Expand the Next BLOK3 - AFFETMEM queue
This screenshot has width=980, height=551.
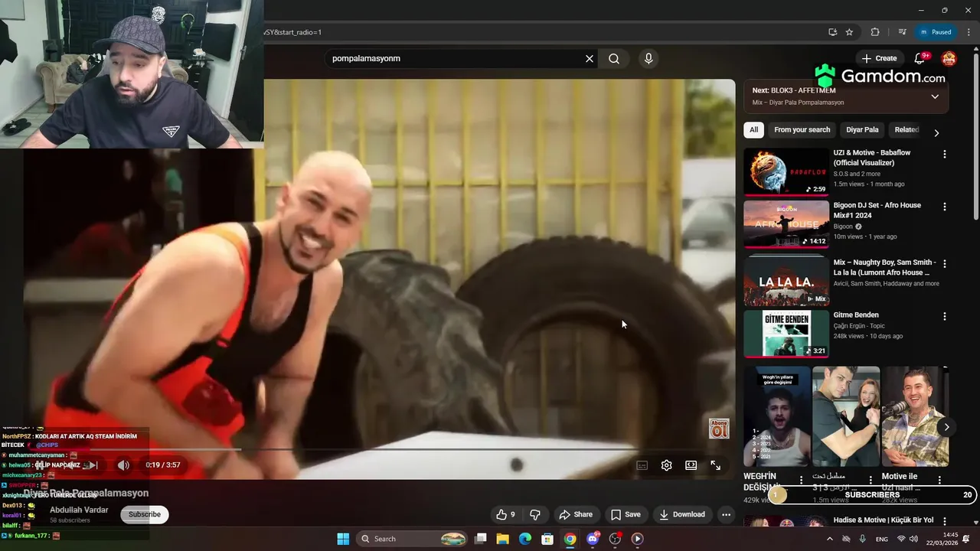(x=935, y=96)
